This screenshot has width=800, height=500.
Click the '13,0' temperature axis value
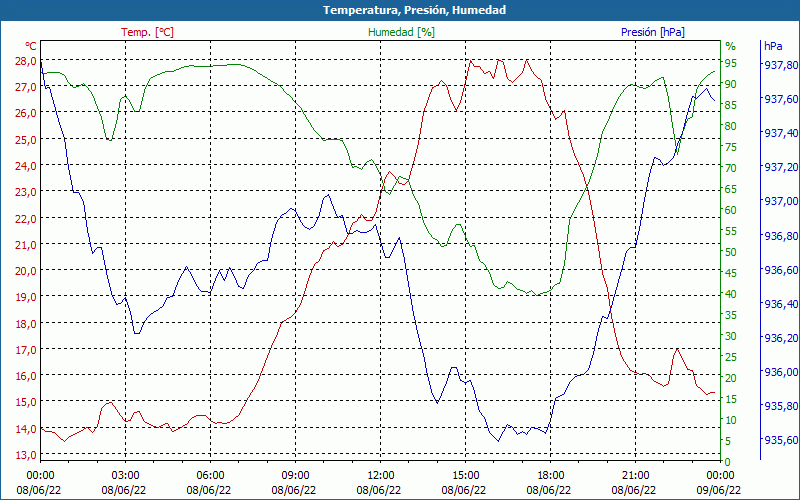27,455
